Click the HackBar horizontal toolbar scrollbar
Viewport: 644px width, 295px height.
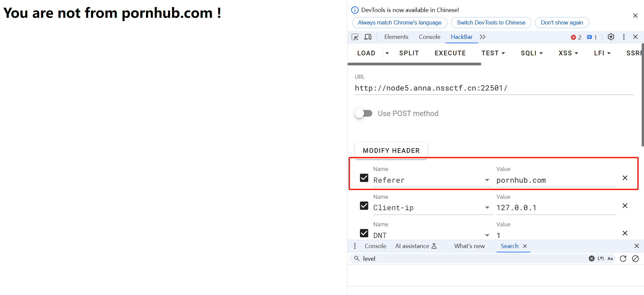tap(414, 64)
